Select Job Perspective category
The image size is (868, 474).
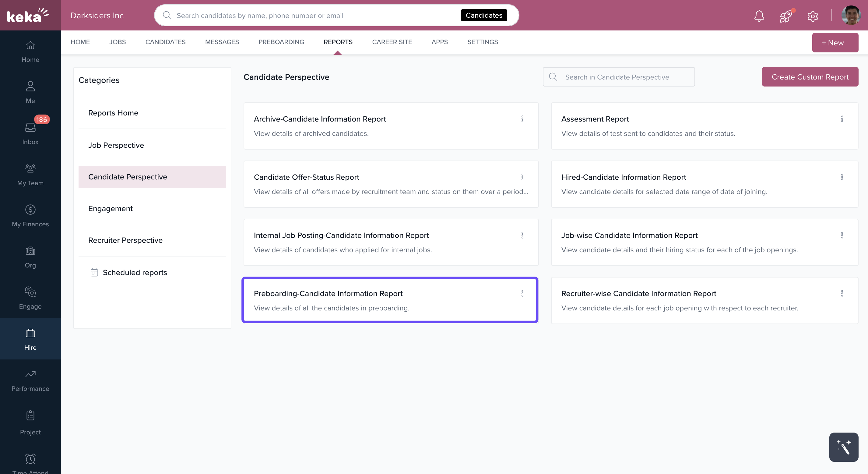click(x=116, y=145)
